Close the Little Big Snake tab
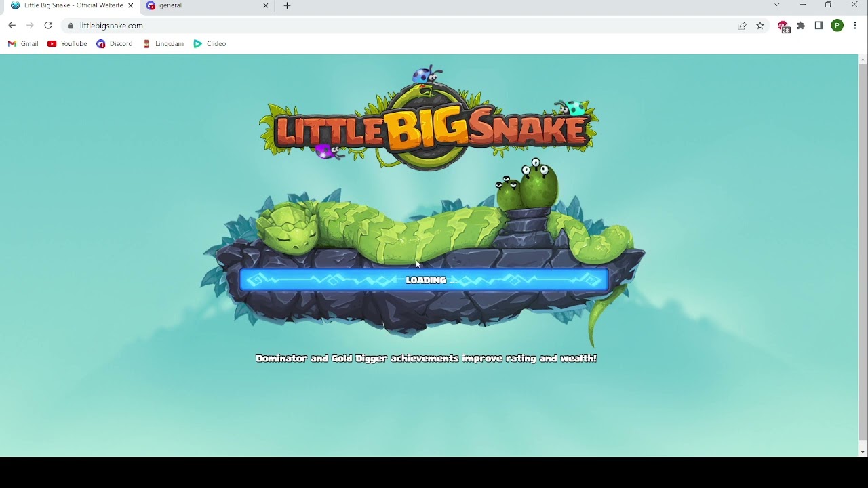This screenshot has width=868, height=488. tap(131, 5)
